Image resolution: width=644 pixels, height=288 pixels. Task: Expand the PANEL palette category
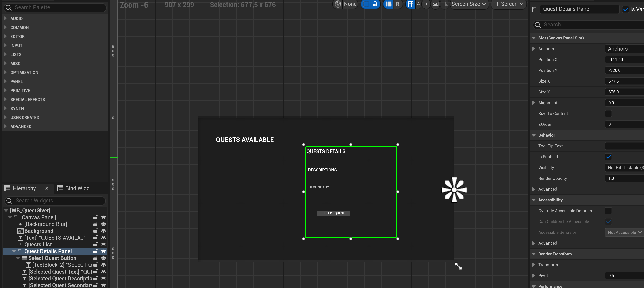pyautogui.click(x=16, y=82)
